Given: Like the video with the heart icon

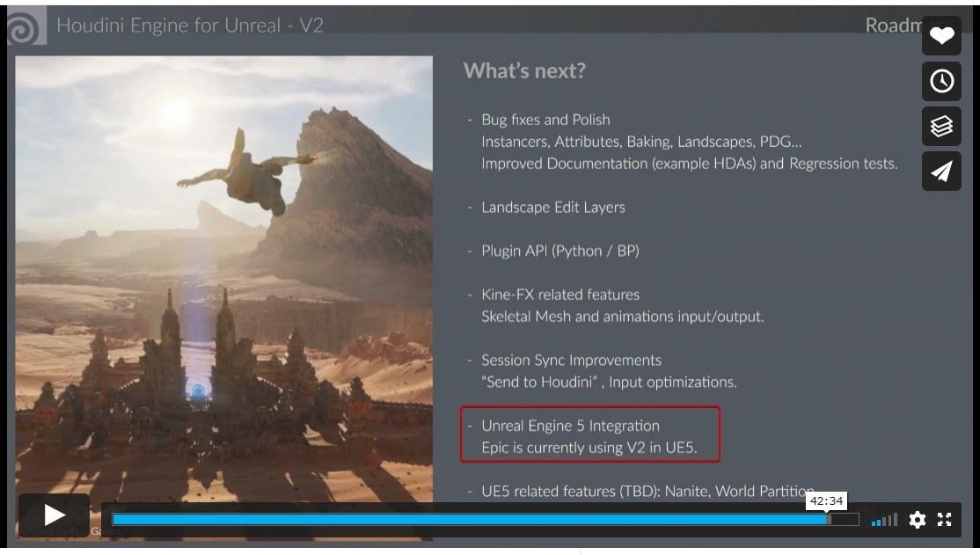Looking at the screenshot, I should 941,36.
